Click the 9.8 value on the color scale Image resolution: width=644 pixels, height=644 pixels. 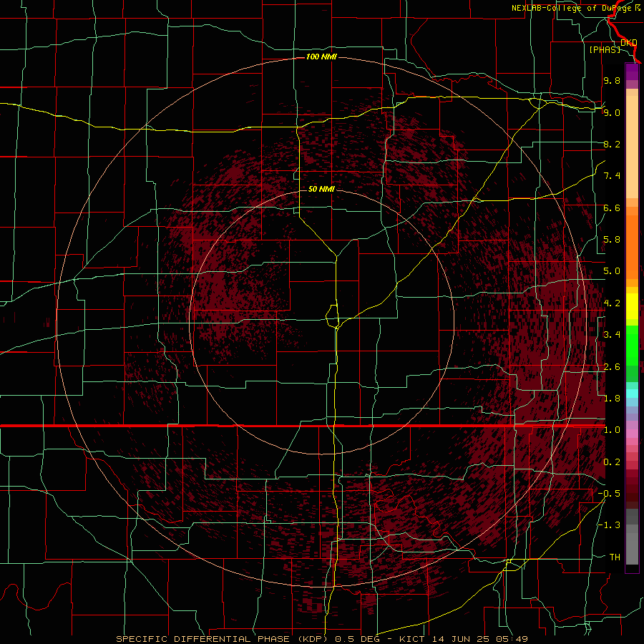(612, 80)
